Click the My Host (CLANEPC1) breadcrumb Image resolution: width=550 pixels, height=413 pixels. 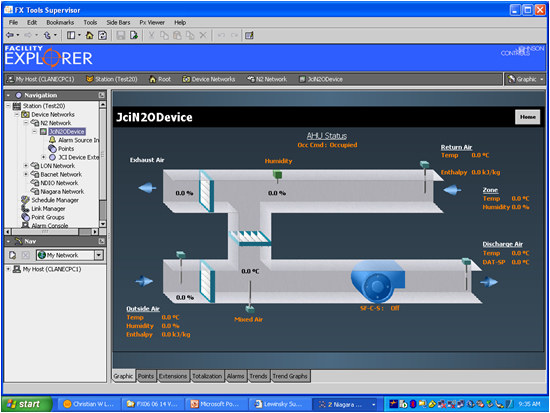pos(41,79)
